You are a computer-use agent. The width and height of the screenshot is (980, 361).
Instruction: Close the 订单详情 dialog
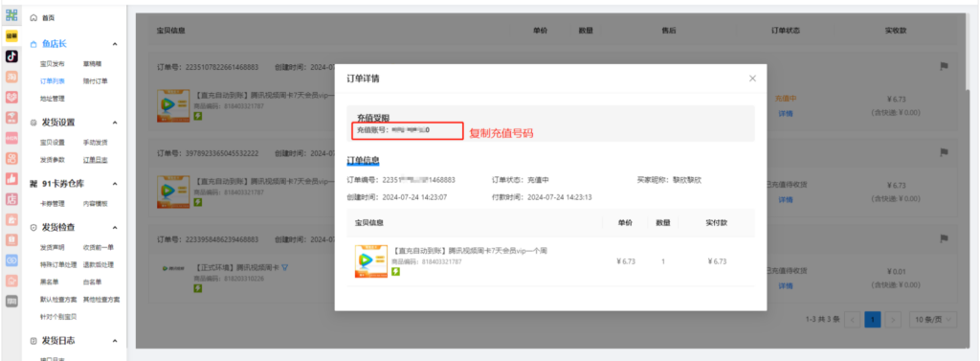(x=752, y=79)
